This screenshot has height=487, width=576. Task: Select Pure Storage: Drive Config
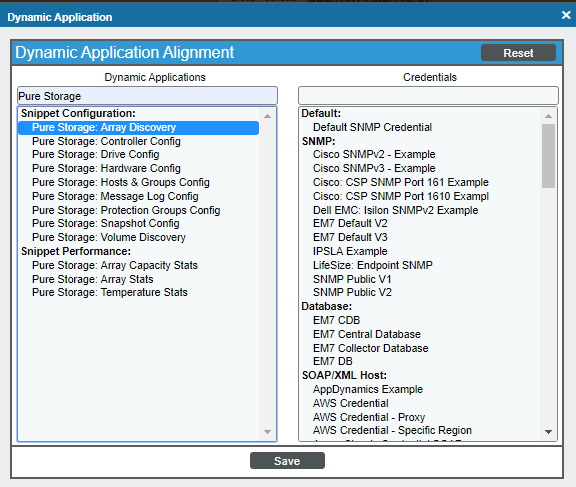96,155
